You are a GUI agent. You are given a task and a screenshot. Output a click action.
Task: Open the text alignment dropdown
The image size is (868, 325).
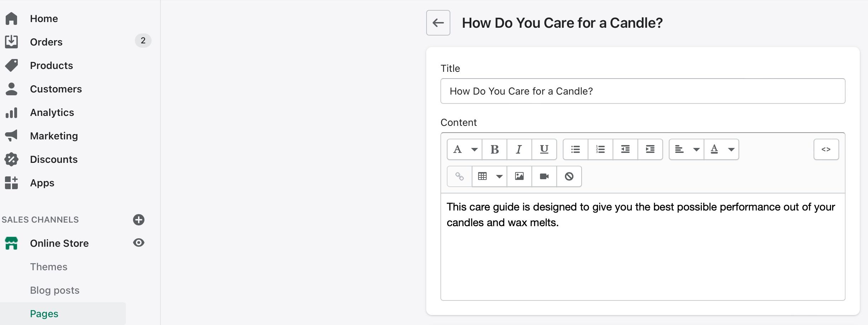coord(687,149)
